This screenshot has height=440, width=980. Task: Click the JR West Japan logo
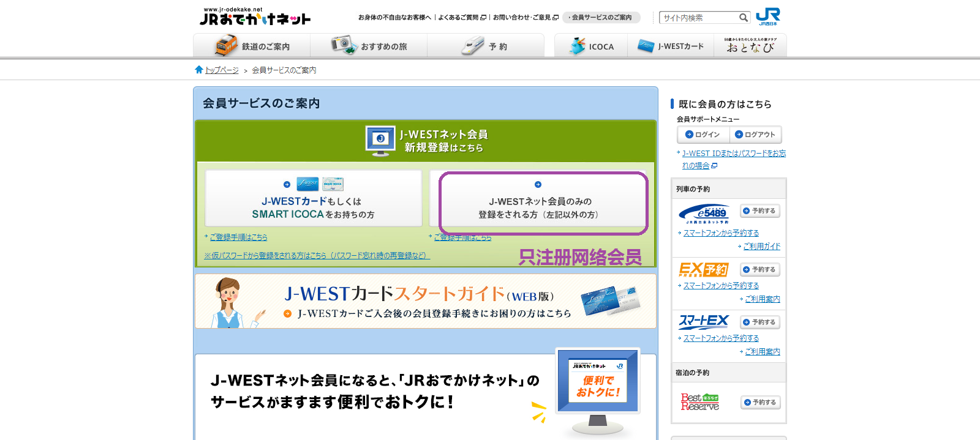coord(767,17)
